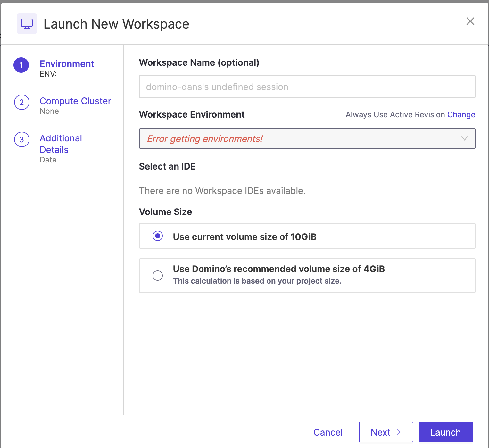This screenshot has width=489, height=448.
Task: Open the Environment step
Action: (67, 64)
